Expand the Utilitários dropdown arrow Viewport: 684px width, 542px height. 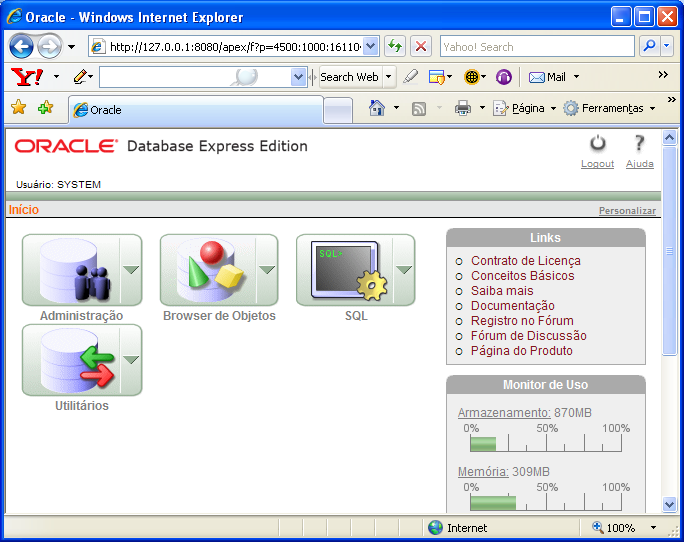[x=131, y=360]
